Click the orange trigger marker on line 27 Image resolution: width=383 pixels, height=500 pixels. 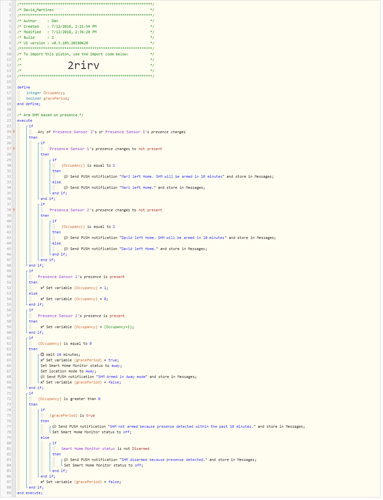(x=14, y=148)
